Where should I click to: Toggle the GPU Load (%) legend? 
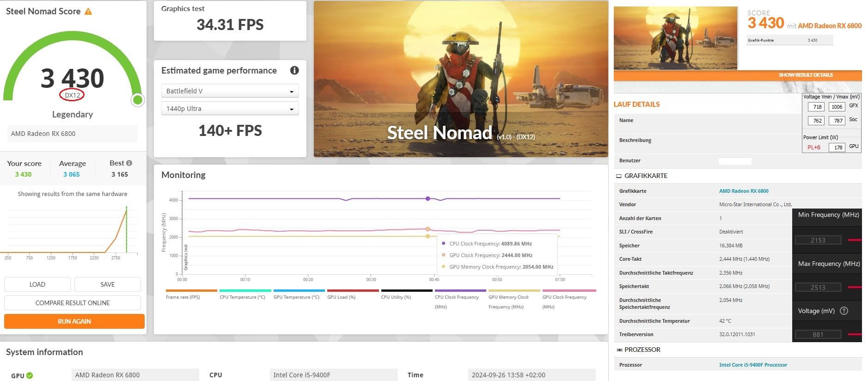pyautogui.click(x=353, y=294)
